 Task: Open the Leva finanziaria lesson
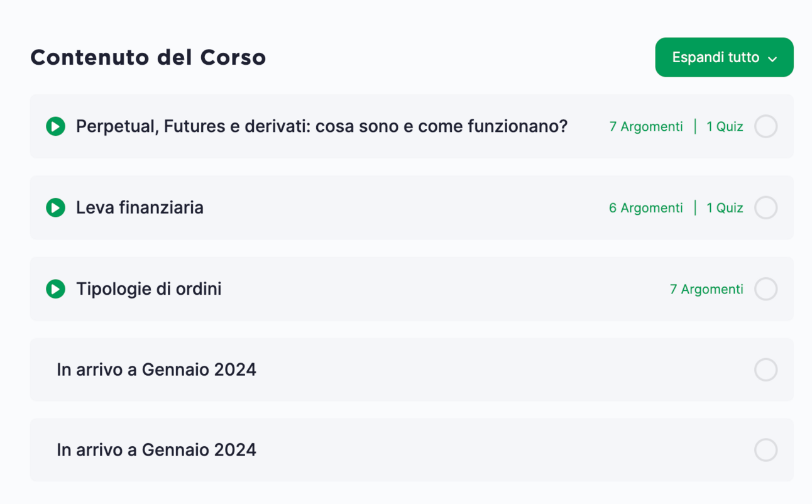[140, 207]
